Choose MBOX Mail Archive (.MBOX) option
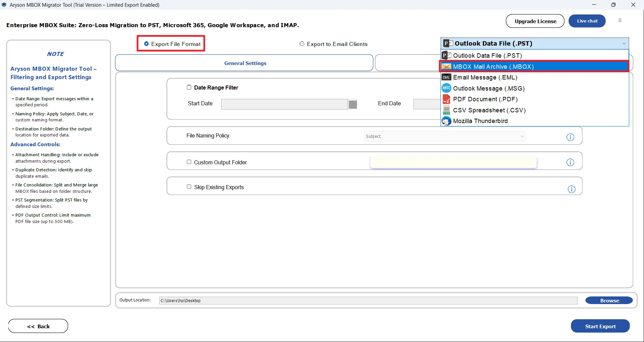The height and width of the screenshot is (342, 644). (x=535, y=66)
